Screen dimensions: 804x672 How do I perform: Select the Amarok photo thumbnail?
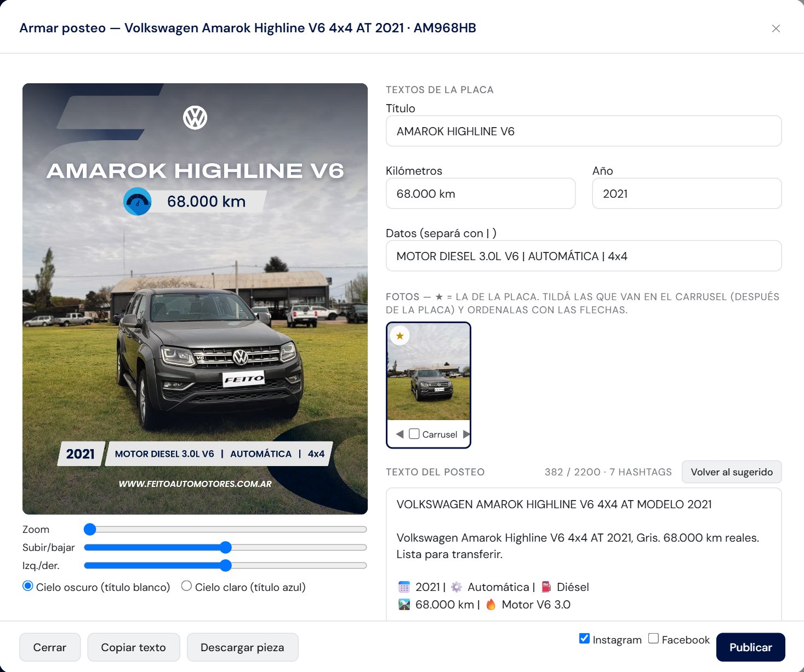429,372
